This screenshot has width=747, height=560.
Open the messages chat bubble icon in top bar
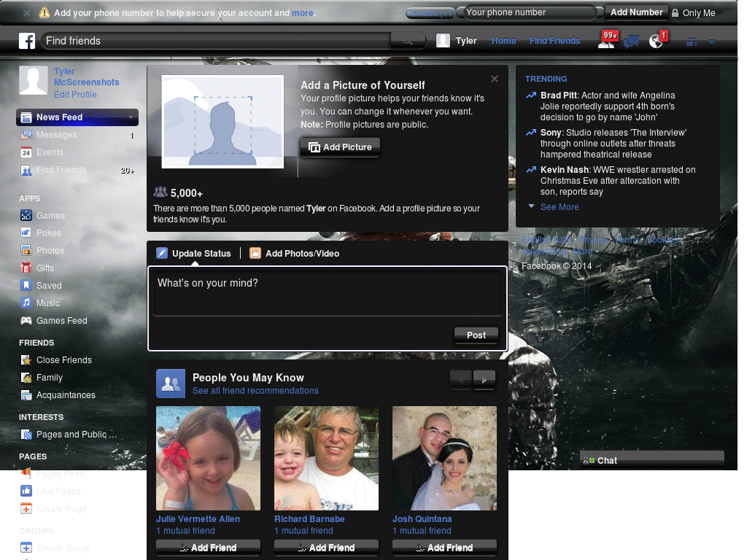631,42
